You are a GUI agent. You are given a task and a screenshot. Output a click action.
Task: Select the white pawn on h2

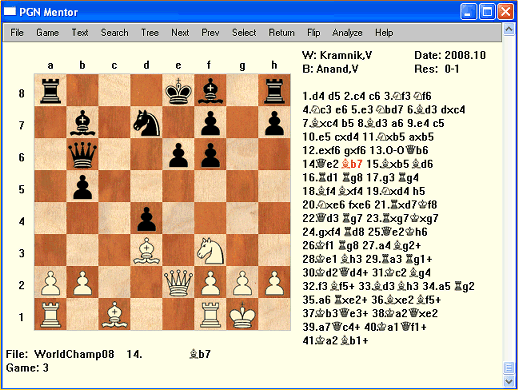274,282
